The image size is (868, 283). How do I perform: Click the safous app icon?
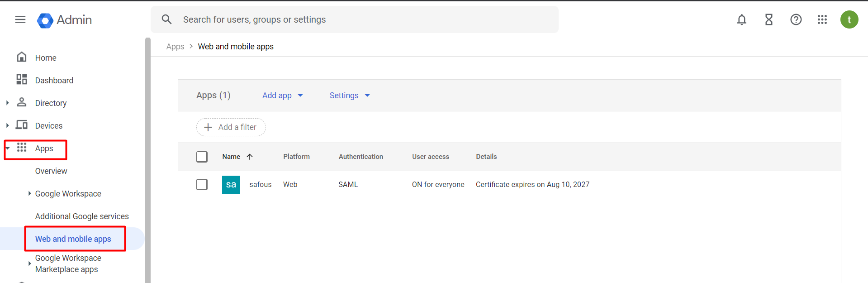[231, 185]
